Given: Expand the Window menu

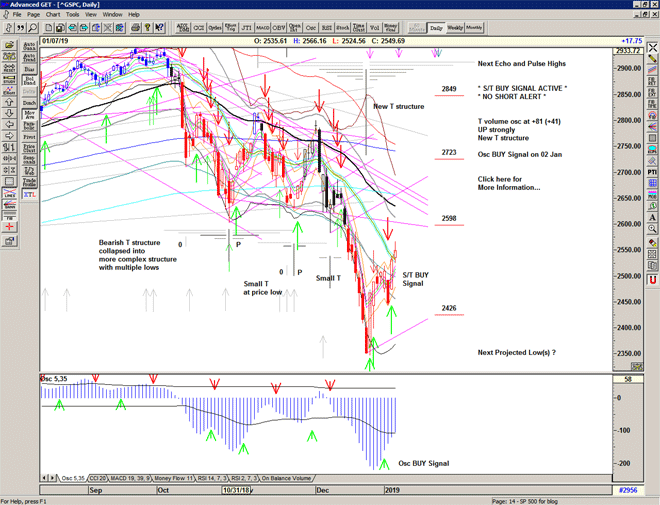Looking at the screenshot, I should [112, 15].
